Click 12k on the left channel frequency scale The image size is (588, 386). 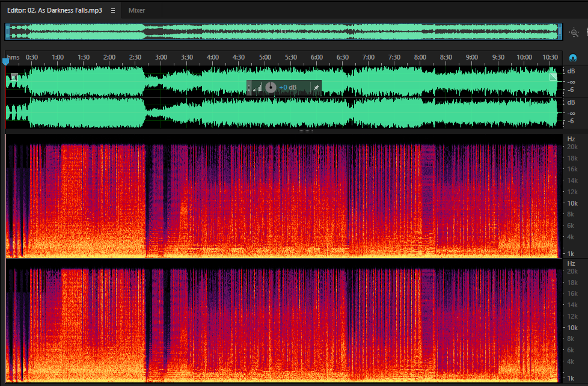[x=572, y=192]
